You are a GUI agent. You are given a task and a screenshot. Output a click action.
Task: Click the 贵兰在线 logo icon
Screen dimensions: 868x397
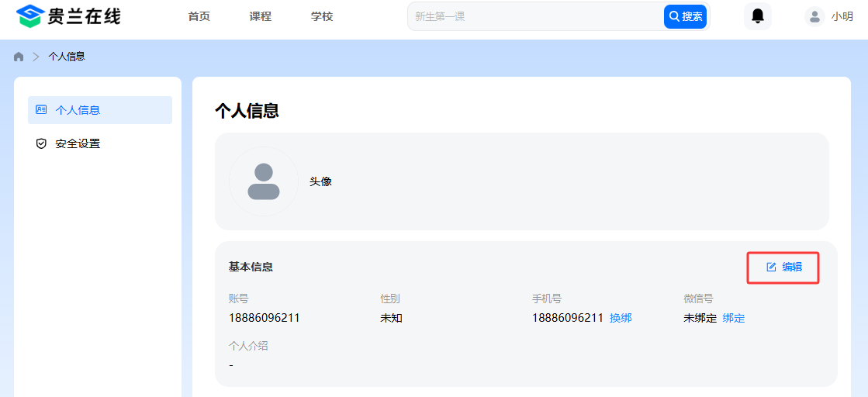(29, 16)
